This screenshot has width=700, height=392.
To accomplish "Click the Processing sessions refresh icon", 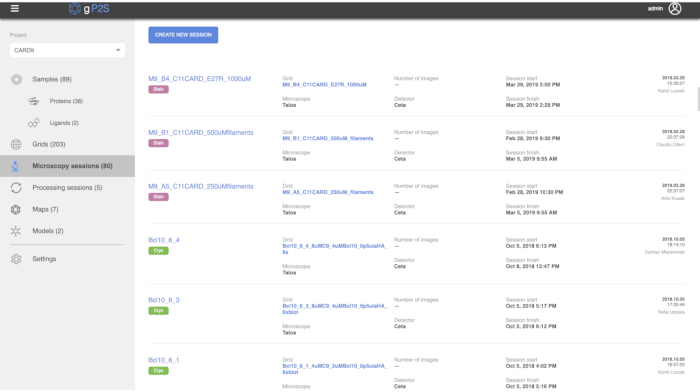I will tap(16, 188).
